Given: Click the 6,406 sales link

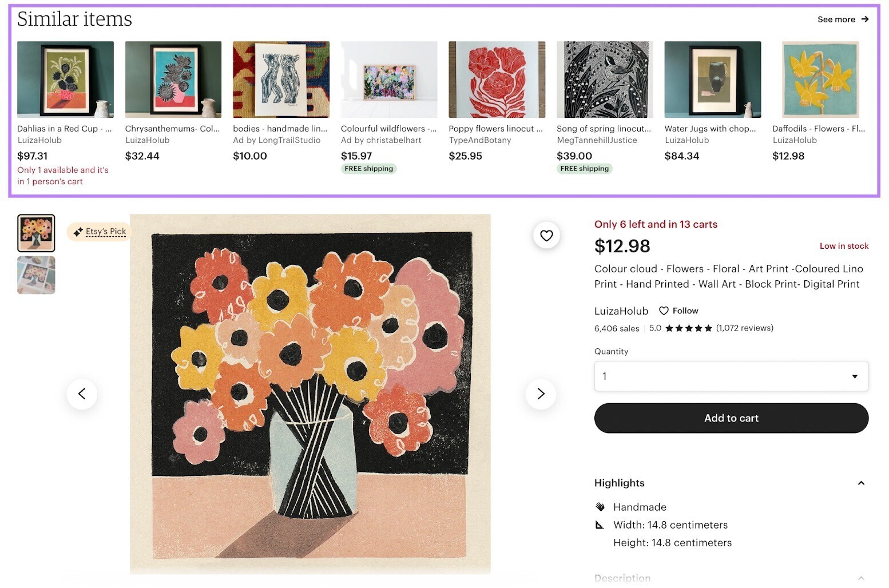Looking at the screenshot, I should click(616, 328).
